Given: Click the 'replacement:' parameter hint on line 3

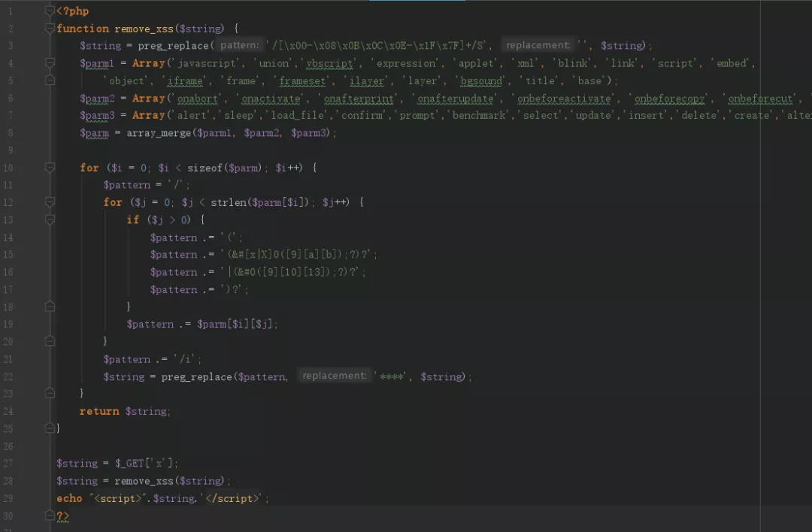Looking at the screenshot, I should [538, 45].
